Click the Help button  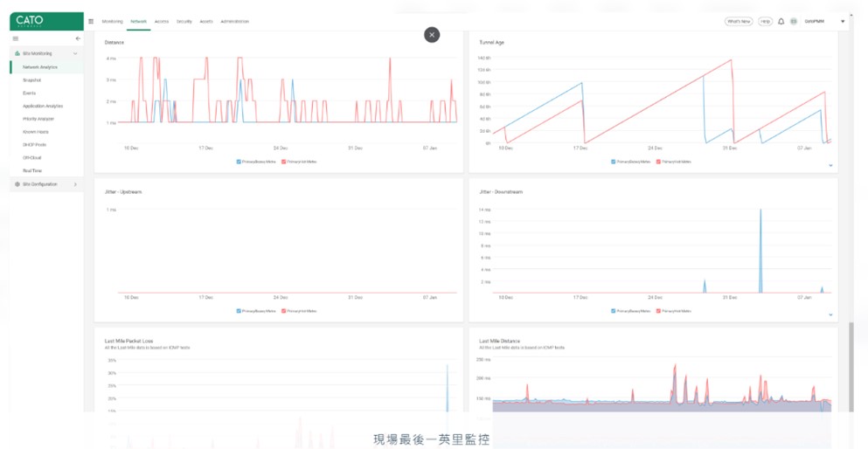tap(765, 21)
